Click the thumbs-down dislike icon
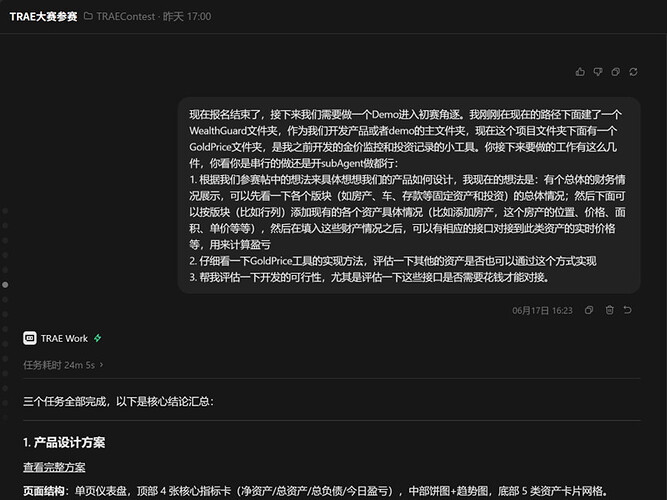667x500 pixels. tap(598, 72)
